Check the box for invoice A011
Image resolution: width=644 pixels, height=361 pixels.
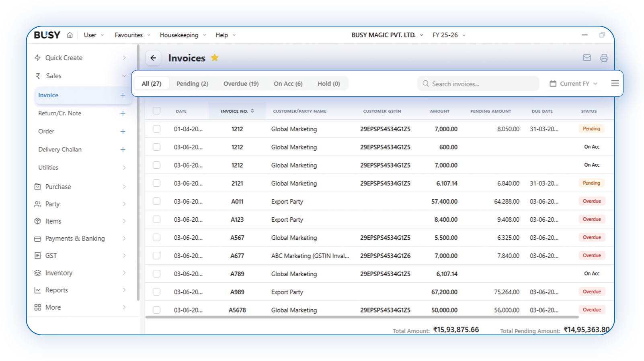(157, 201)
